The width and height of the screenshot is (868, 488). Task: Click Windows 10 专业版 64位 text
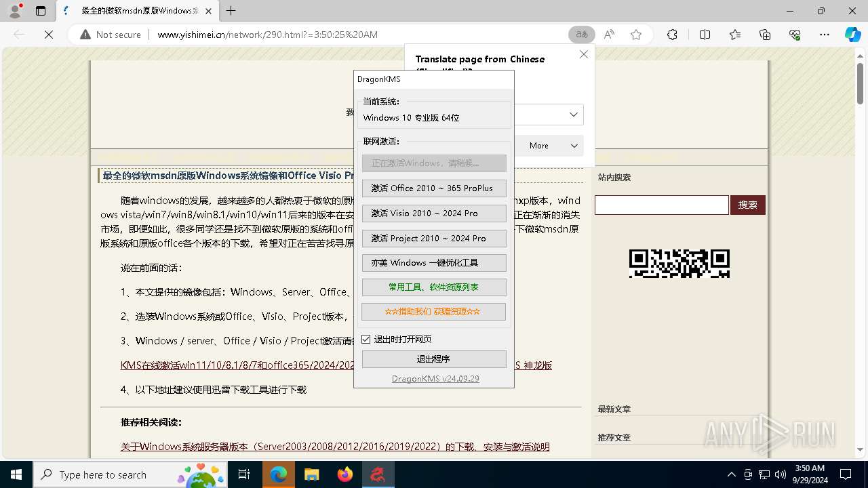(412, 118)
